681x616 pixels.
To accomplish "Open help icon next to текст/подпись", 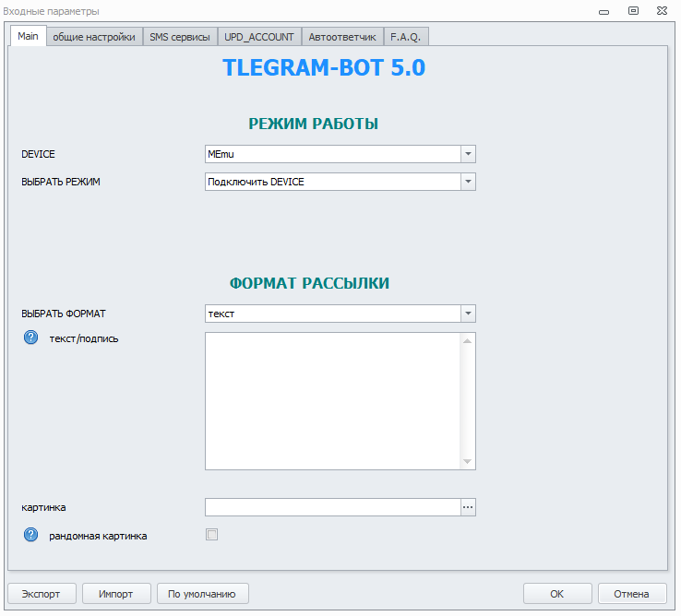I will click(30, 338).
